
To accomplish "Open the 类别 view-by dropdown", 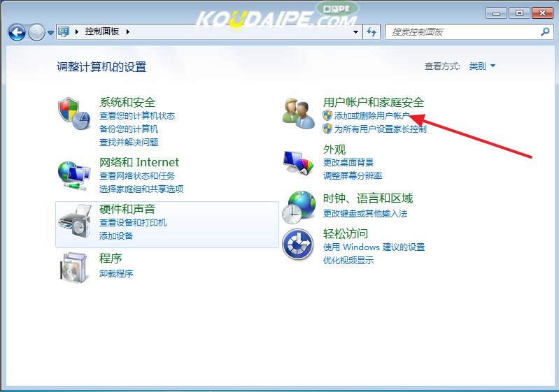I will click(x=482, y=66).
